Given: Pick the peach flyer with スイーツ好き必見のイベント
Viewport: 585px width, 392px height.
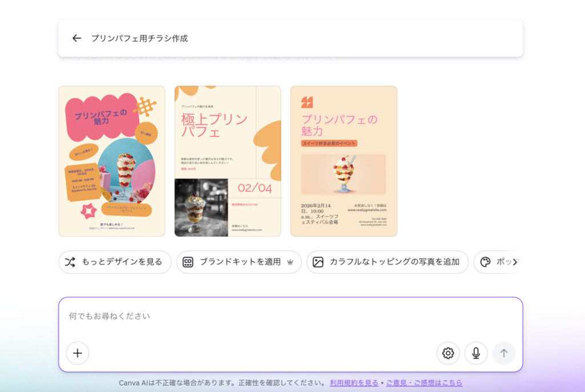Looking at the screenshot, I should 343,161.
